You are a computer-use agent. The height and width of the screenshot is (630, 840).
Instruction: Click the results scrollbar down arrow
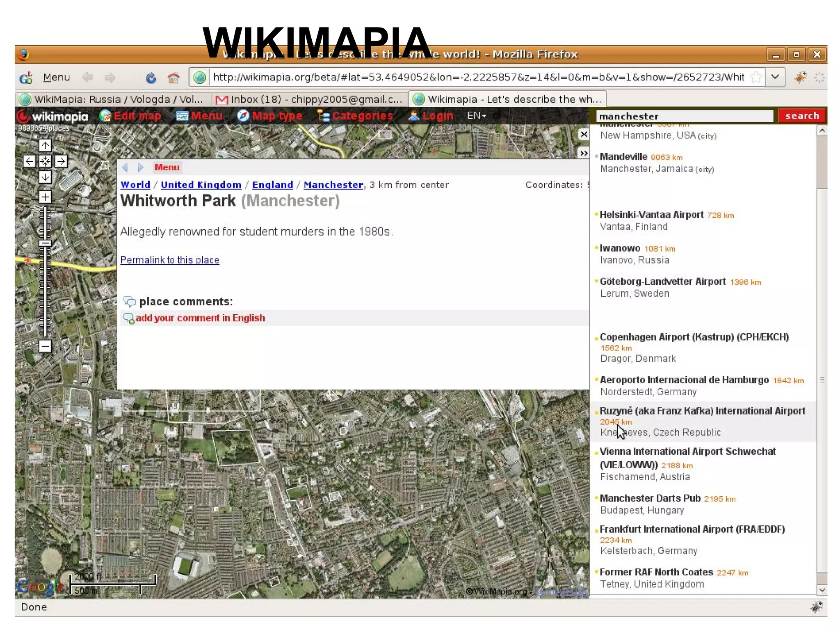(822, 589)
